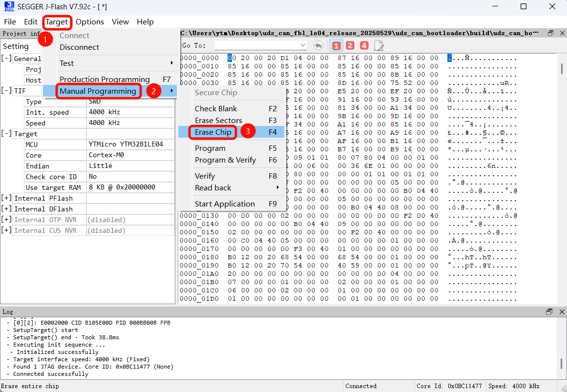Click the Log panel vertical scrollbar

[562, 364]
